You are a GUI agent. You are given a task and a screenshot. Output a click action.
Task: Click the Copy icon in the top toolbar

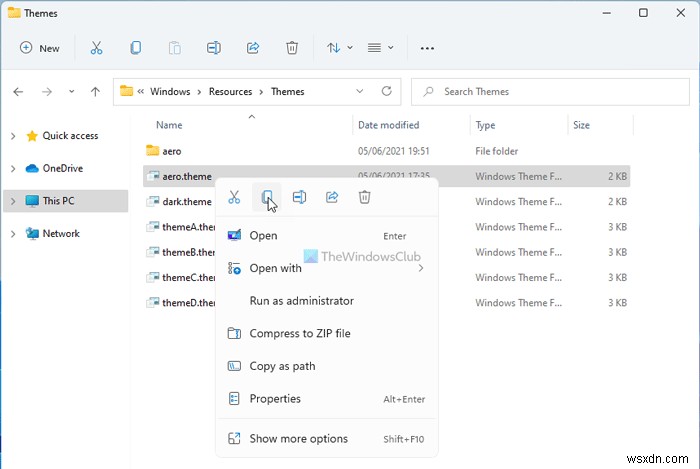pyautogui.click(x=136, y=48)
